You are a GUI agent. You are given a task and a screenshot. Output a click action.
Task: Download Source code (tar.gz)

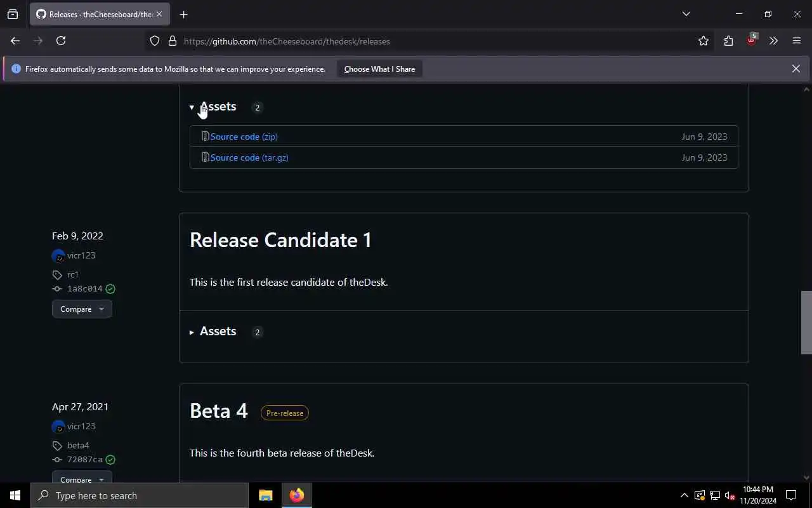point(249,157)
